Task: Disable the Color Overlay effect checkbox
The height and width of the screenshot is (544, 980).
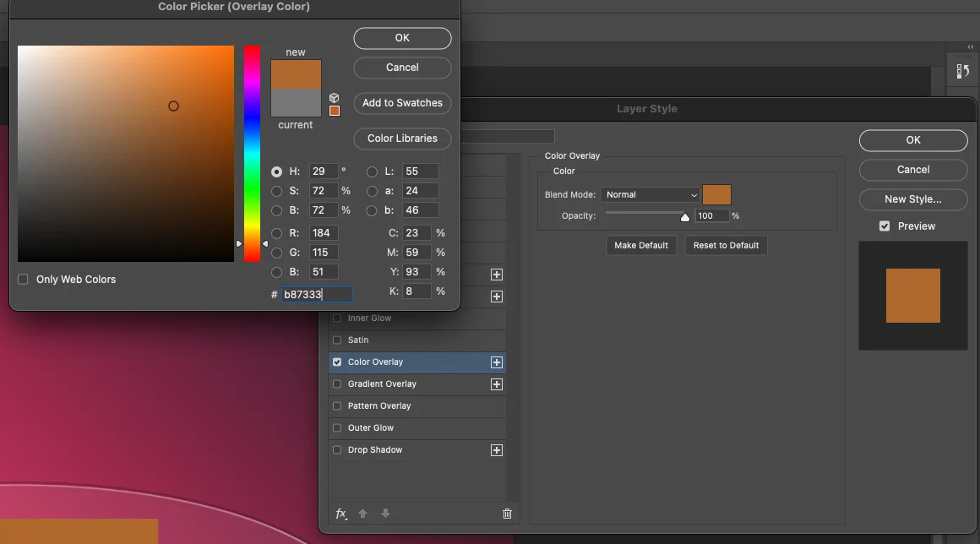Action: pyautogui.click(x=337, y=362)
